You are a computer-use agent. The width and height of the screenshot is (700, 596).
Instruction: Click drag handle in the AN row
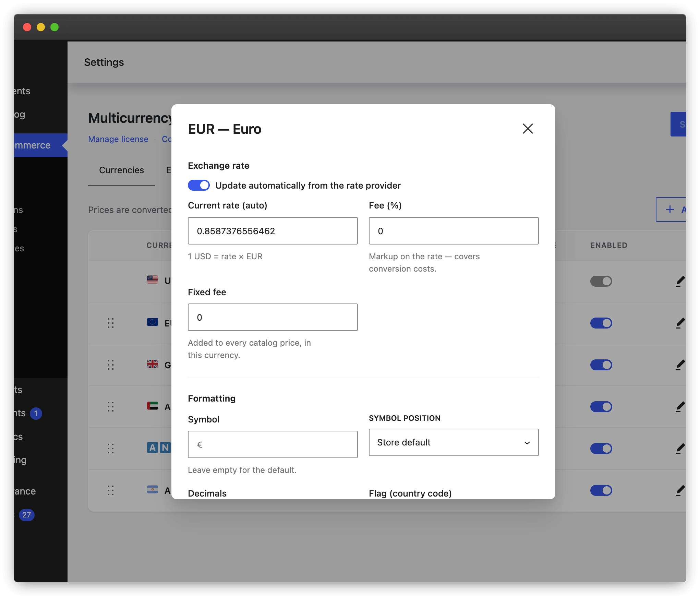tap(110, 449)
